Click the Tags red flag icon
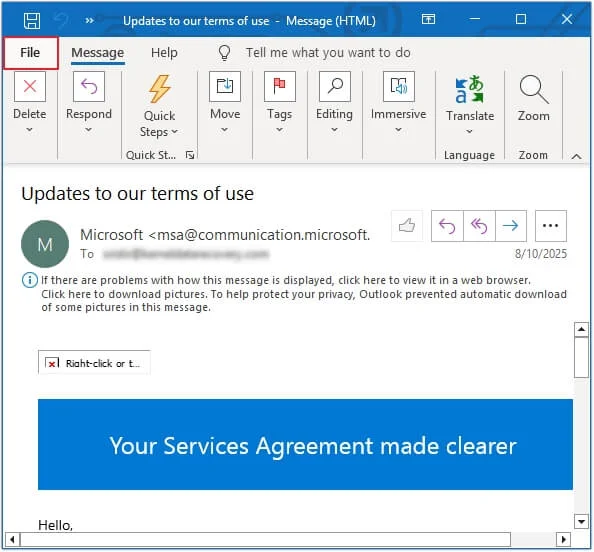This screenshot has width=594, height=552. pyautogui.click(x=280, y=86)
